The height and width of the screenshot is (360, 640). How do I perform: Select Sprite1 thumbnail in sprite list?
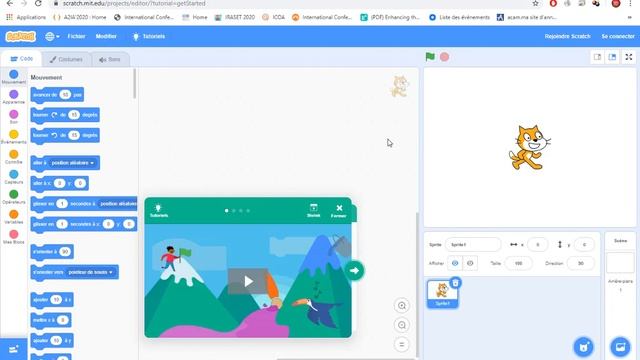(x=442, y=294)
